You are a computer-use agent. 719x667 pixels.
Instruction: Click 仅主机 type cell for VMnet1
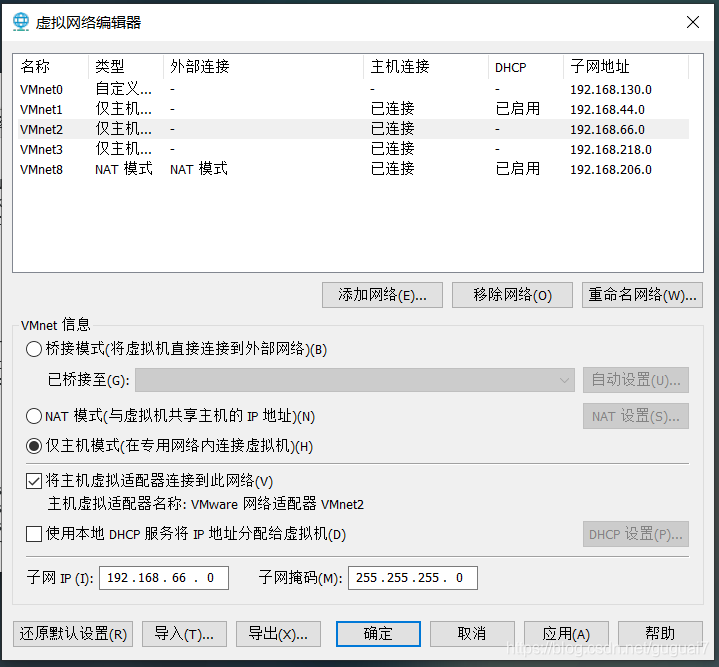[x=123, y=109]
